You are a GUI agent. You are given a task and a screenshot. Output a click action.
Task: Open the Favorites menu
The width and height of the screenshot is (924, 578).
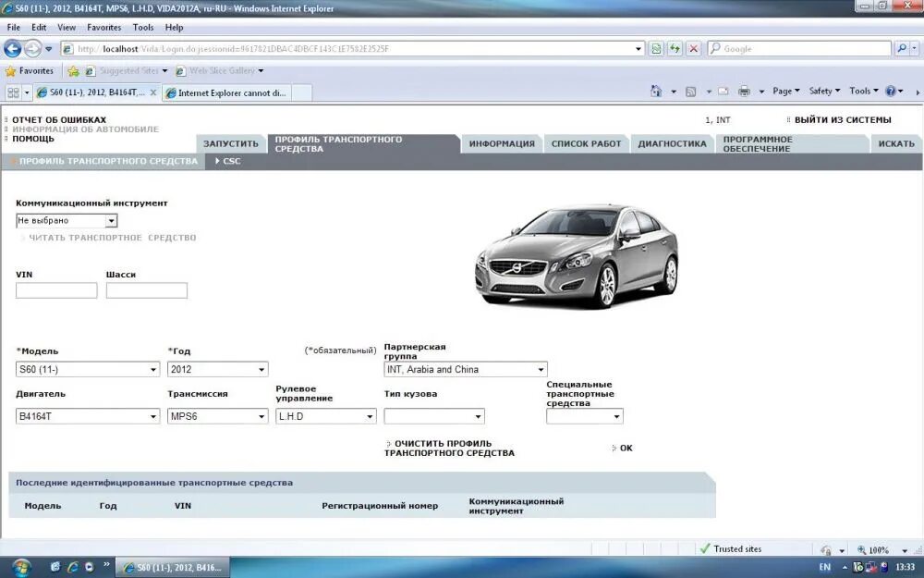pyautogui.click(x=103, y=27)
